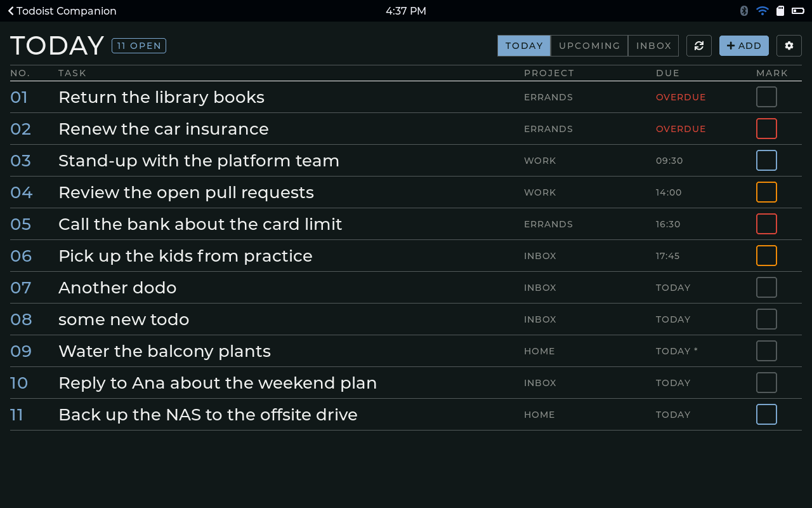
Task: Click the 'TODAY *' due label
Action: pyautogui.click(x=677, y=351)
